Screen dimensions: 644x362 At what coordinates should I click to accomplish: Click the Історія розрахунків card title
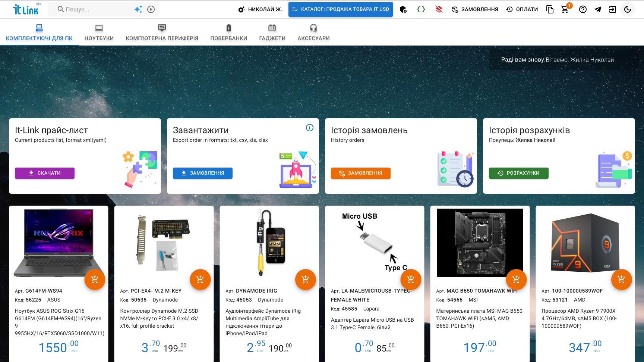[529, 130]
